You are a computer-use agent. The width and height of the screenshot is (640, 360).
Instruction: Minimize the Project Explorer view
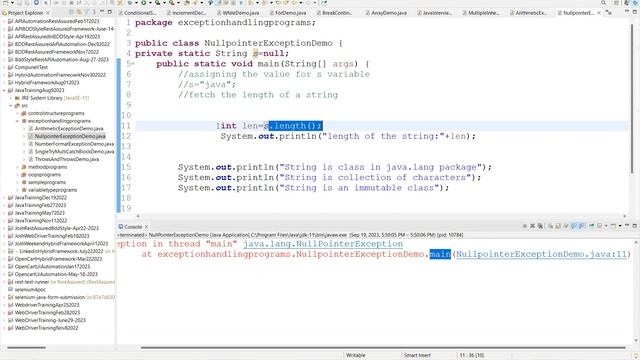[x=102, y=12]
